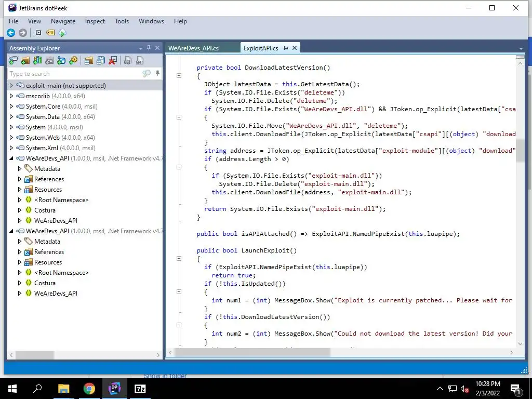The width and height of the screenshot is (532, 399).
Task: Show hidden tray icons chevron
Action: pyautogui.click(x=440, y=389)
